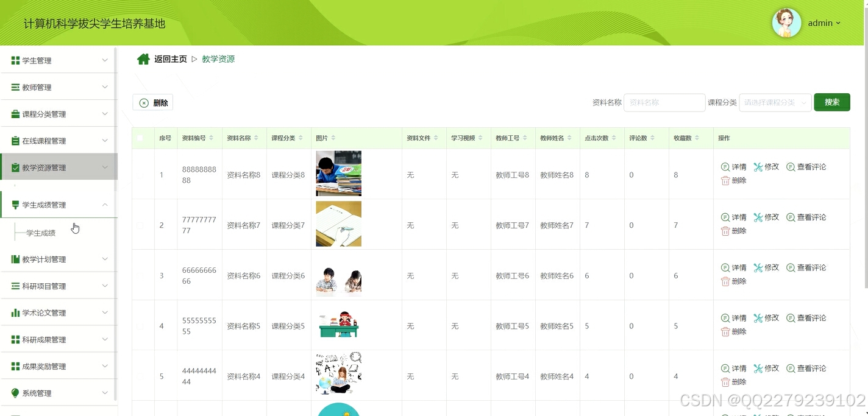This screenshot has width=868, height=416.
Task: Select the 学生管理 sidebar icon
Action: (14, 60)
